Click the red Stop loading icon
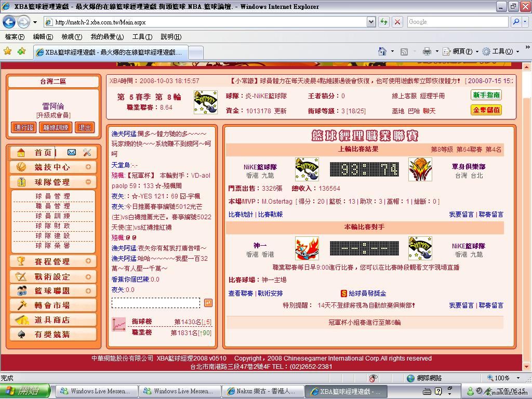The width and height of the screenshot is (532, 399). (397, 22)
